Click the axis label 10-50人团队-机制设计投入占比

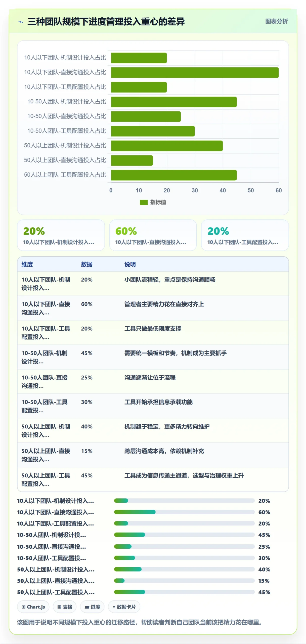[67, 102]
